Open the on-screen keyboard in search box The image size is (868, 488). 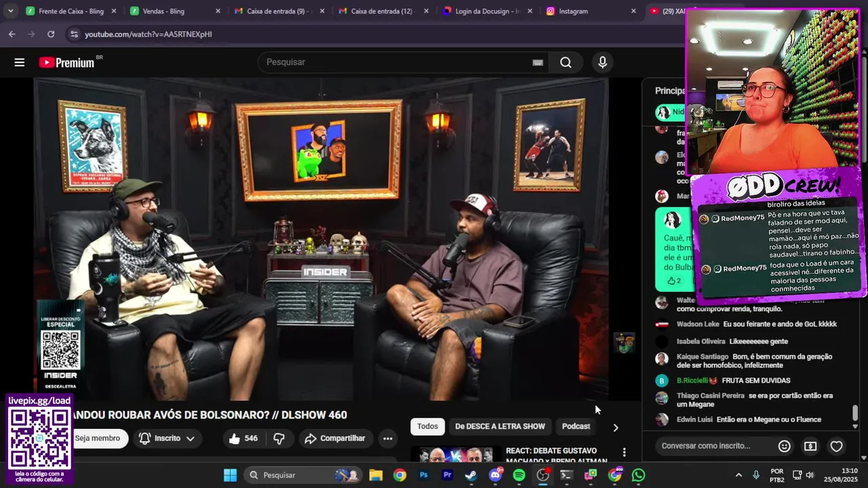click(x=538, y=62)
